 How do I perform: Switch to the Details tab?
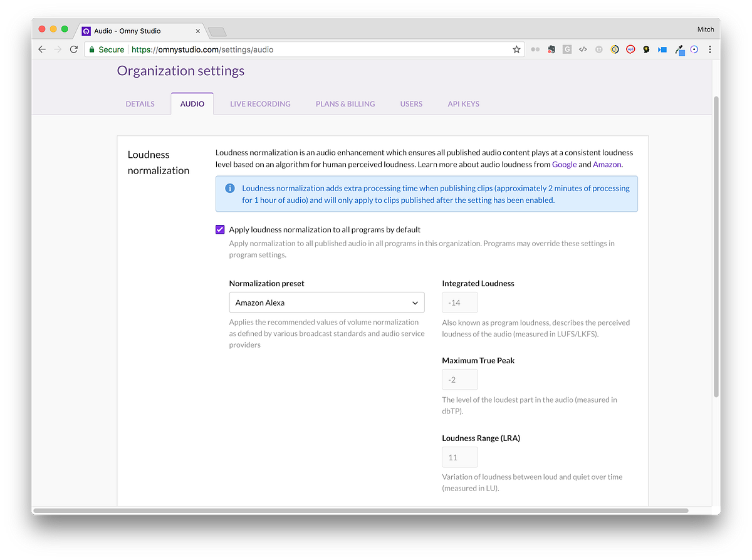140,104
